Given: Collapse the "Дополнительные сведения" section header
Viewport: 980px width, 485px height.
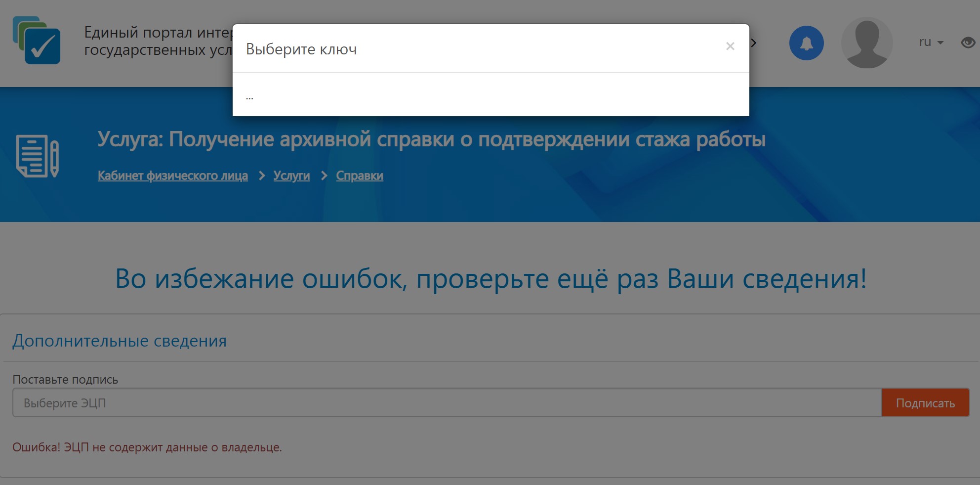Looking at the screenshot, I should click(120, 341).
